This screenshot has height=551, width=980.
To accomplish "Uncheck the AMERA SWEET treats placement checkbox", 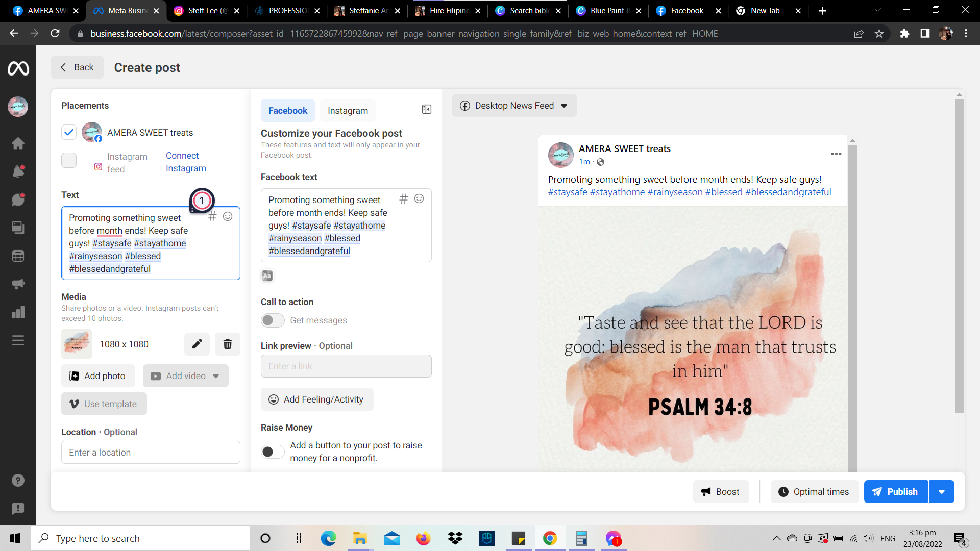I will pos(69,133).
